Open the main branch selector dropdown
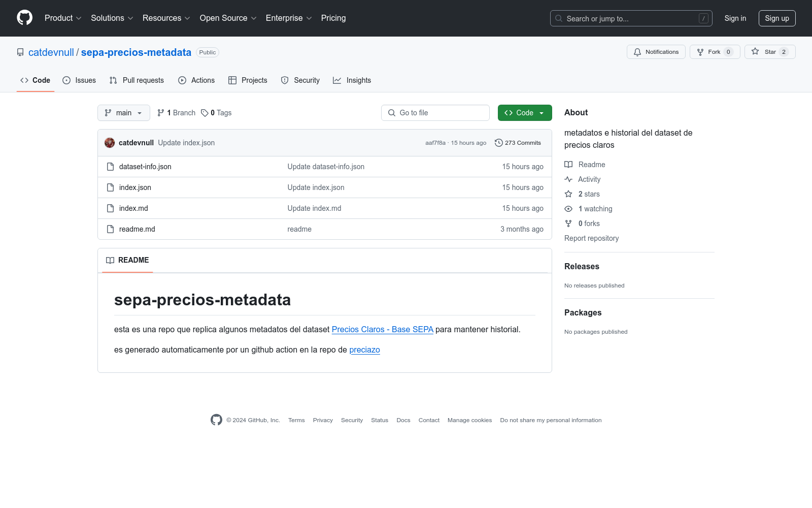Image resolution: width=812 pixels, height=508 pixels. (x=124, y=113)
